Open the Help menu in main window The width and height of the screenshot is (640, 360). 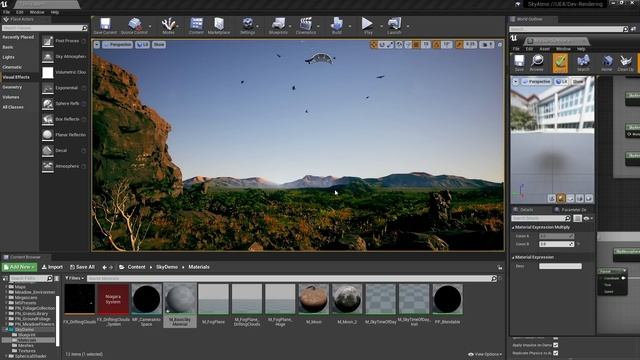pos(55,12)
